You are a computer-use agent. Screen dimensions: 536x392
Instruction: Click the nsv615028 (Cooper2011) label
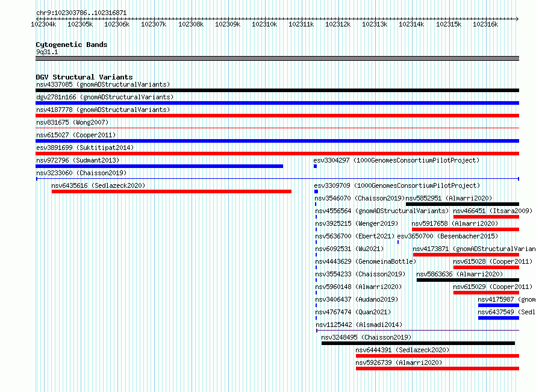pyautogui.click(x=493, y=261)
